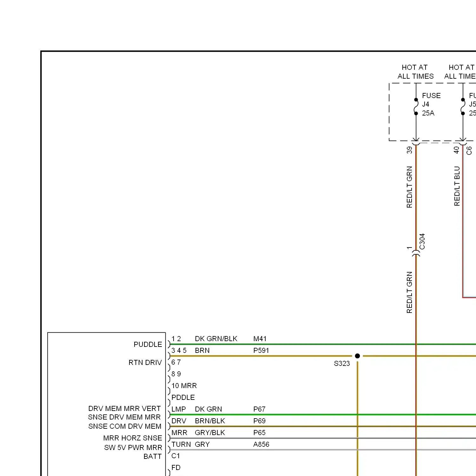Select pin numbers '6 7' label

[x=176, y=362]
